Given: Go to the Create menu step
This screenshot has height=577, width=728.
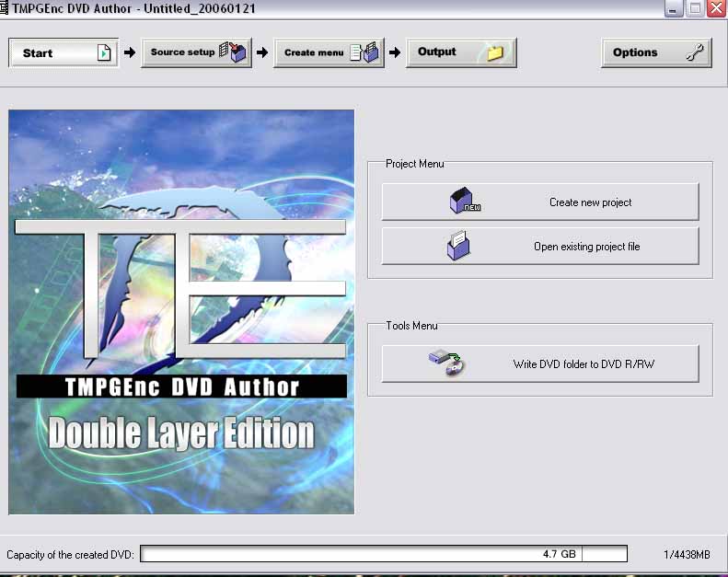Looking at the screenshot, I should pyautogui.click(x=329, y=52).
